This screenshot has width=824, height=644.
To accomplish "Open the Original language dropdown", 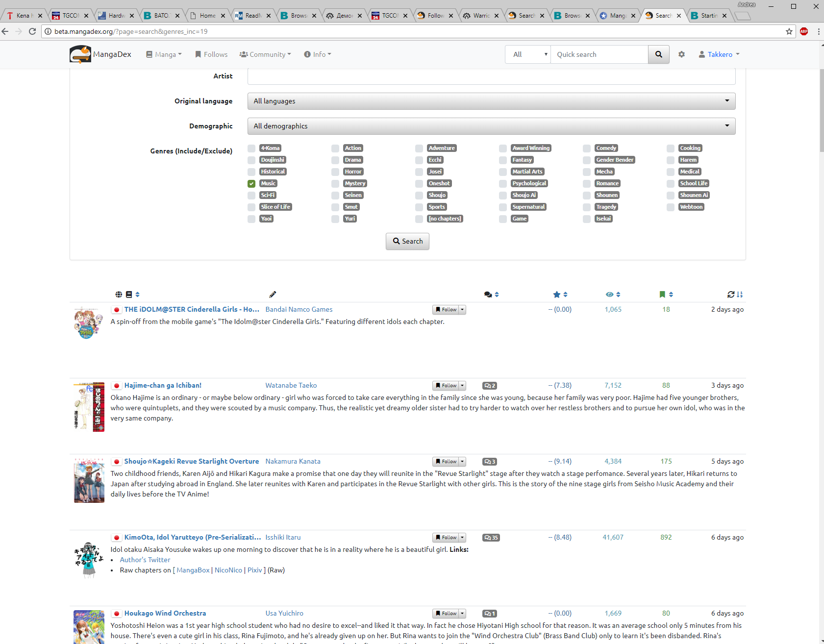I will click(491, 101).
